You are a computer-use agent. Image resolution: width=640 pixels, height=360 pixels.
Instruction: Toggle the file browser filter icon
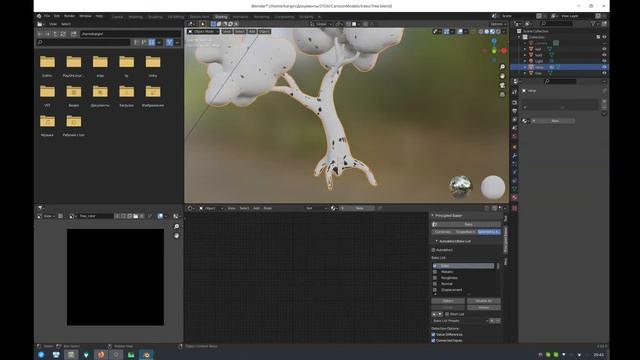169,42
